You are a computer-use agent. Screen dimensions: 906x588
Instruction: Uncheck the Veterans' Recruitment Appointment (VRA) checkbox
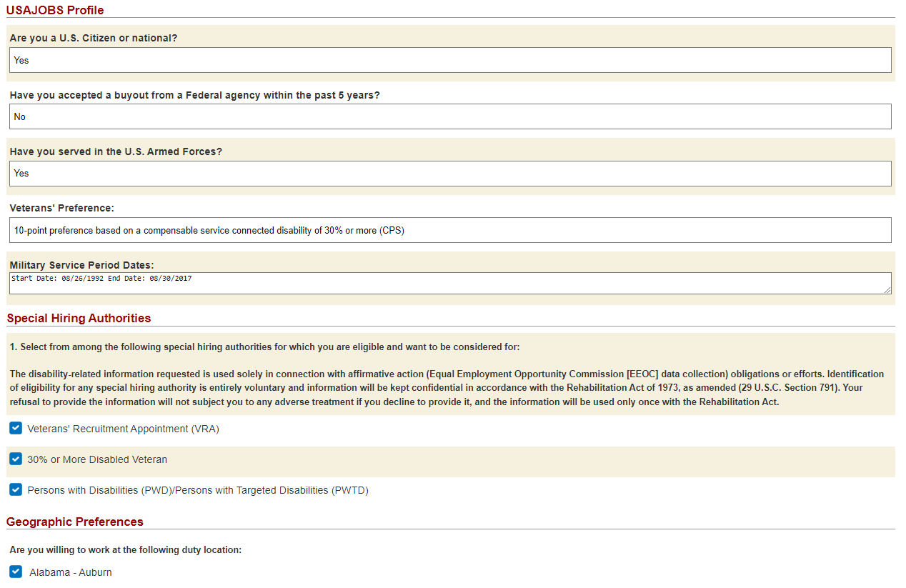tap(16, 428)
